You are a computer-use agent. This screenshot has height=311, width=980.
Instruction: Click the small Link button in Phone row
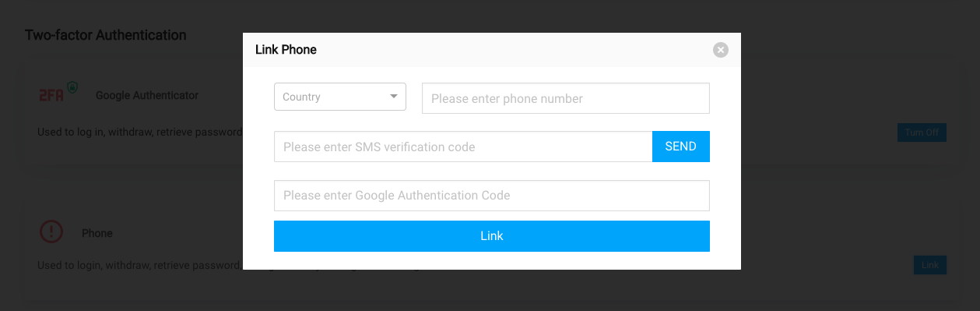[x=930, y=265]
